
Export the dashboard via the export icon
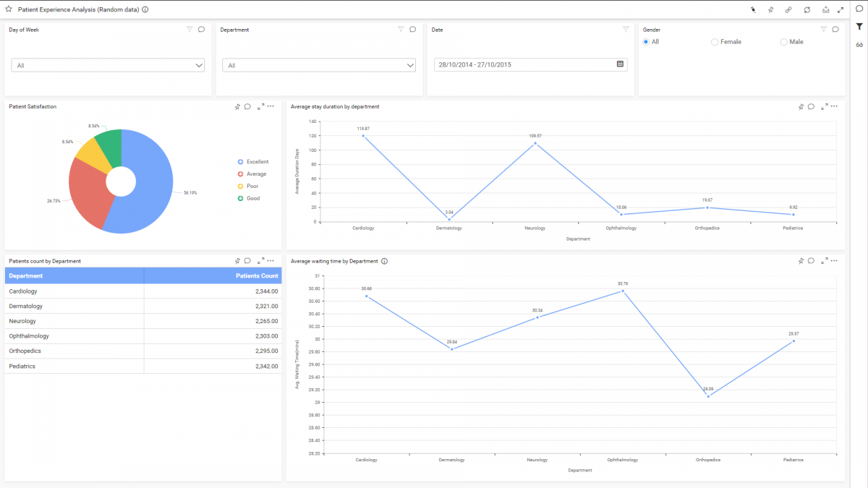(825, 9)
